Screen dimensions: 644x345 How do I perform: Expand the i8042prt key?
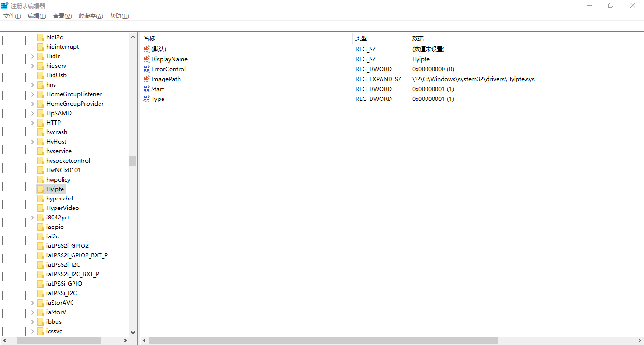(32, 217)
